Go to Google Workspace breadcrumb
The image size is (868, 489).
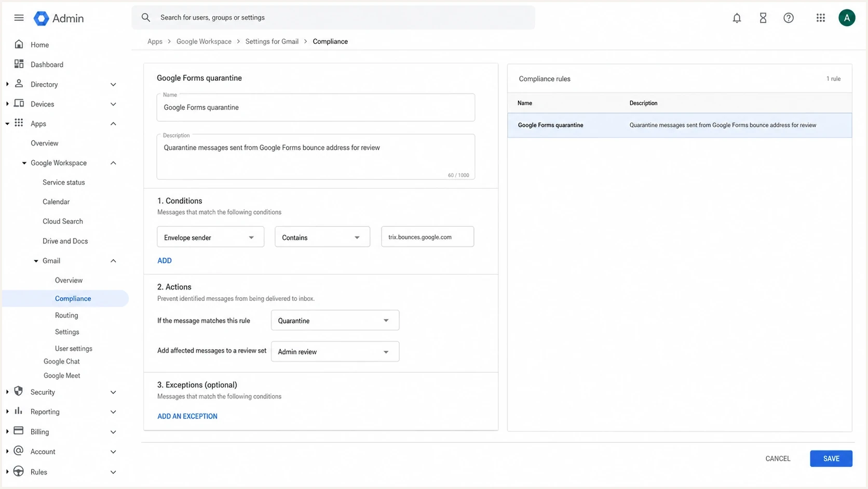pos(204,42)
